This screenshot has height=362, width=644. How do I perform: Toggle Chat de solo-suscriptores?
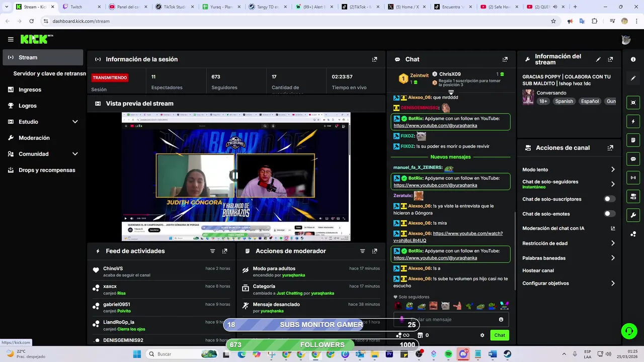(x=609, y=199)
